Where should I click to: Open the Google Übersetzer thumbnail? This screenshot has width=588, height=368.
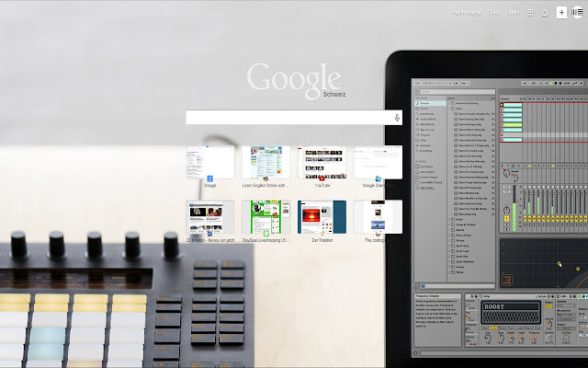pyautogui.click(x=378, y=163)
